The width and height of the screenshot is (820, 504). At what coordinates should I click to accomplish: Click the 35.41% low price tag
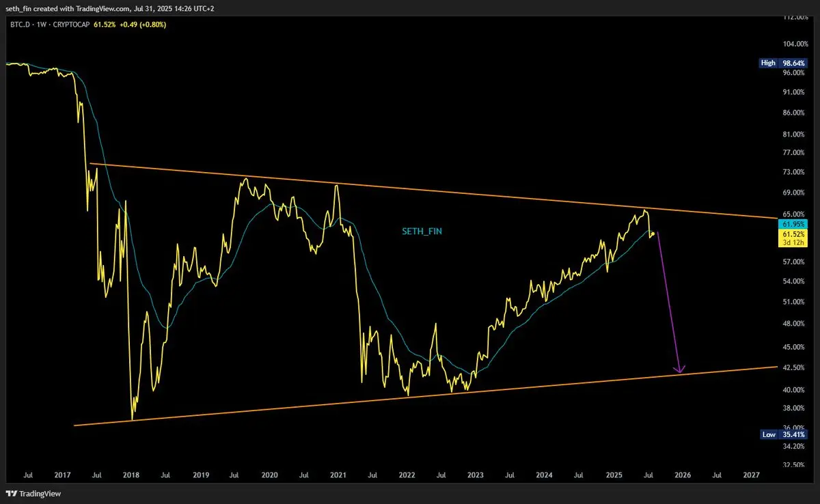(794, 434)
